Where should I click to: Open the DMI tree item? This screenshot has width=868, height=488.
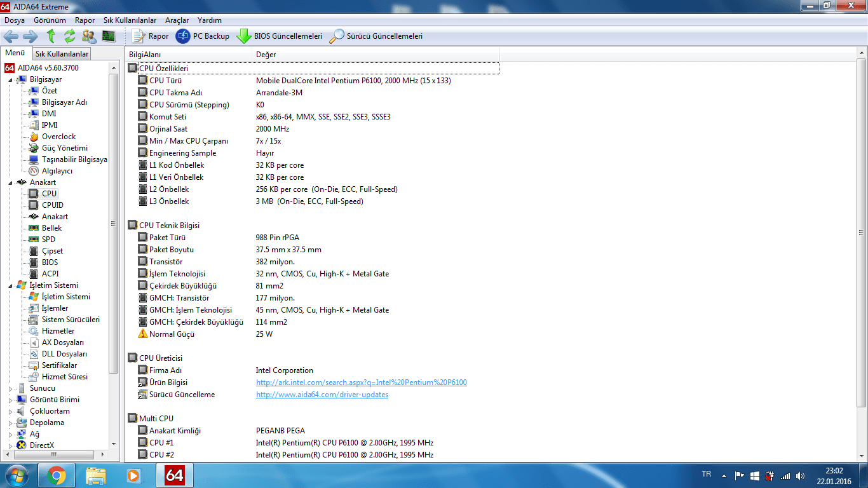coord(49,114)
